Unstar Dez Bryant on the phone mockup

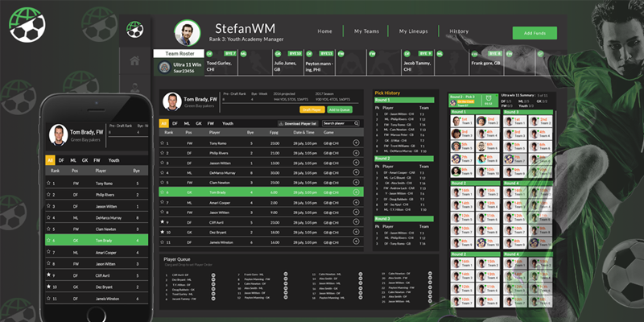(48, 287)
